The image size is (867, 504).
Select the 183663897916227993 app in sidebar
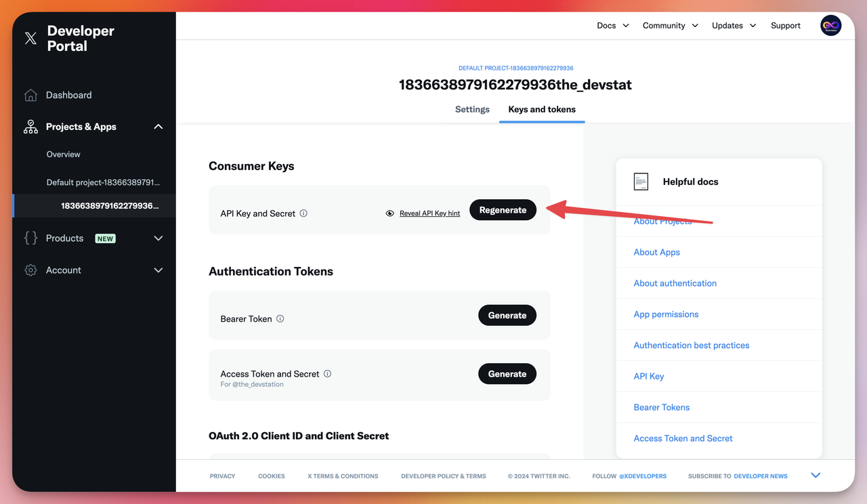click(x=110, y=206)
